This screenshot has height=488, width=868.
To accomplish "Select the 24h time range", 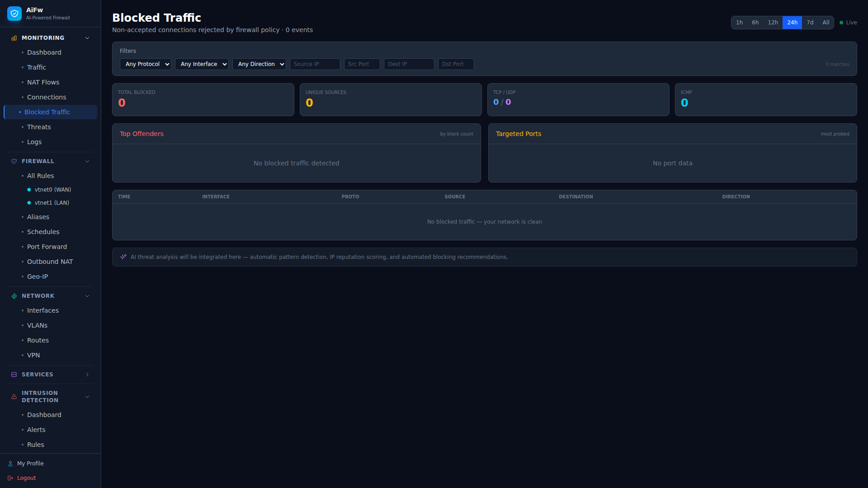I will 793,23.
